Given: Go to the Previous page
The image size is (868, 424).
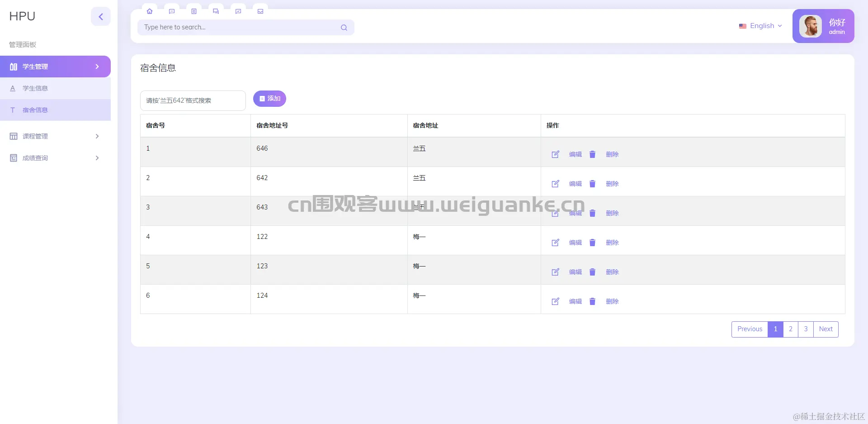Looking at the screenshot, I should (x=750, y=329).
